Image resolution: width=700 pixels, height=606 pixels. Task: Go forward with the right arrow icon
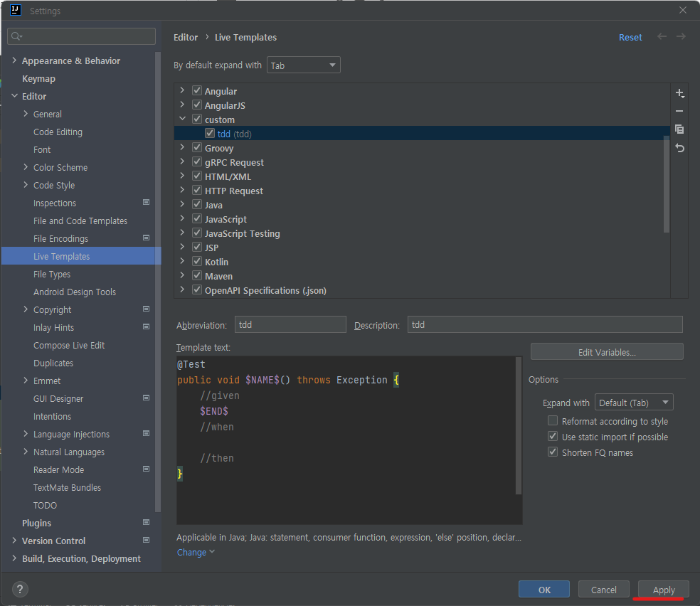tap(680, 36)
